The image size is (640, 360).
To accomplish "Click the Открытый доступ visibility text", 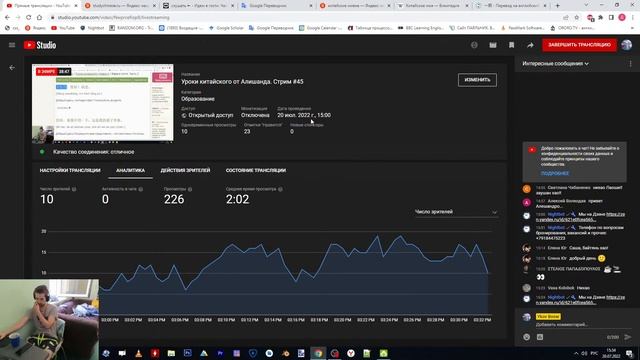I will 211,116.
